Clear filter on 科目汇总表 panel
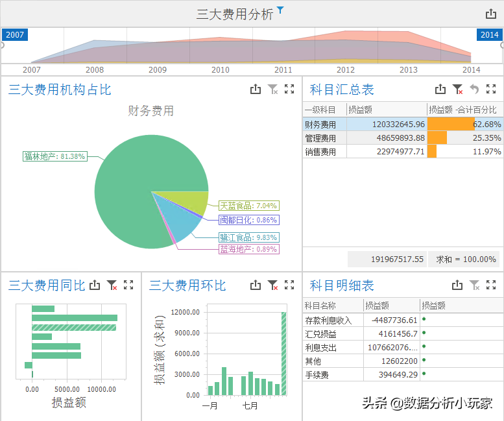Image resolution: width=504 pixels, height=421 pixels. pos(457,90)
